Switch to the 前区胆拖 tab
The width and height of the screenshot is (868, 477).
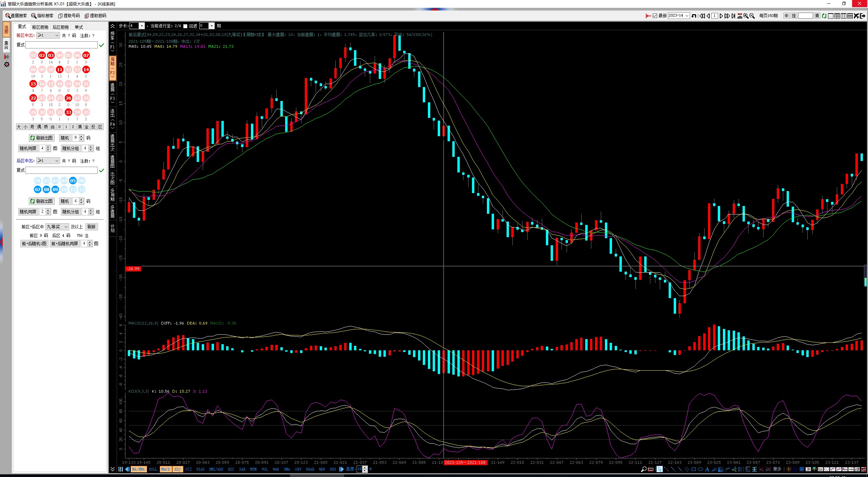coord(40,27)
